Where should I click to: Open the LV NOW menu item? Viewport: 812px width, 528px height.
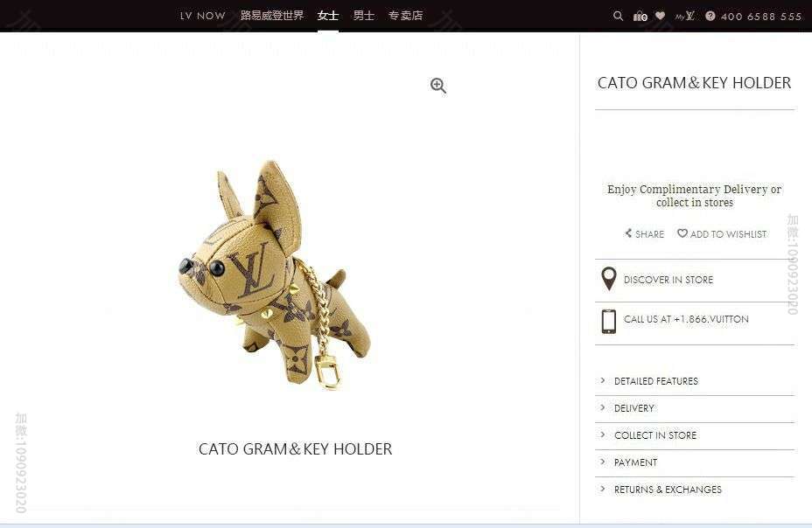coord(202,16)
